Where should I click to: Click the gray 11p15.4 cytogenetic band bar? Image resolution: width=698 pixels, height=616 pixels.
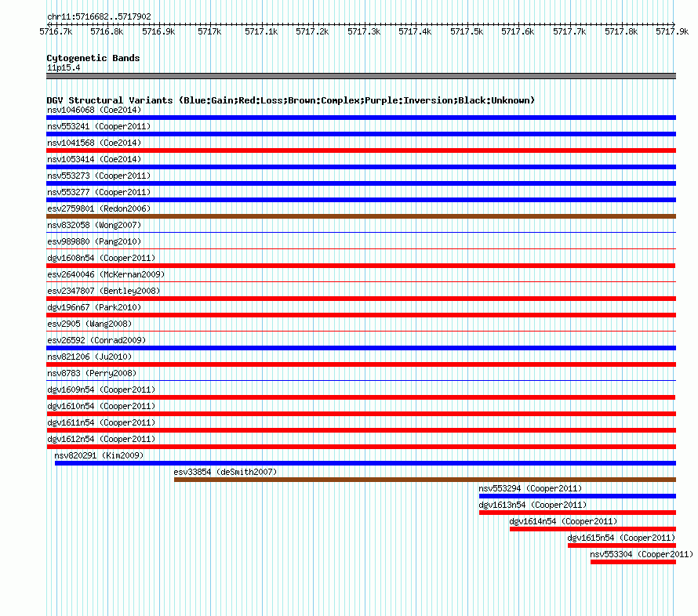pos(361,76)
